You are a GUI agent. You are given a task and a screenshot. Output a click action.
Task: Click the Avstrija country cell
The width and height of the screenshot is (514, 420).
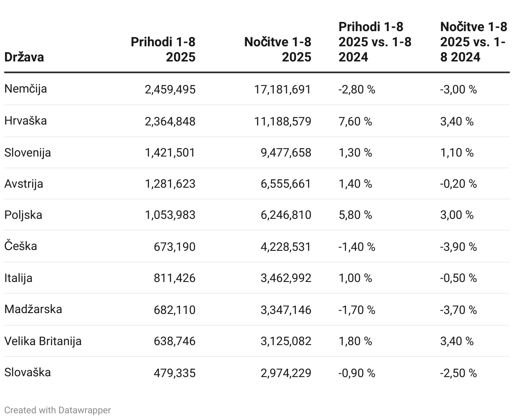click(x=24, y=184)
